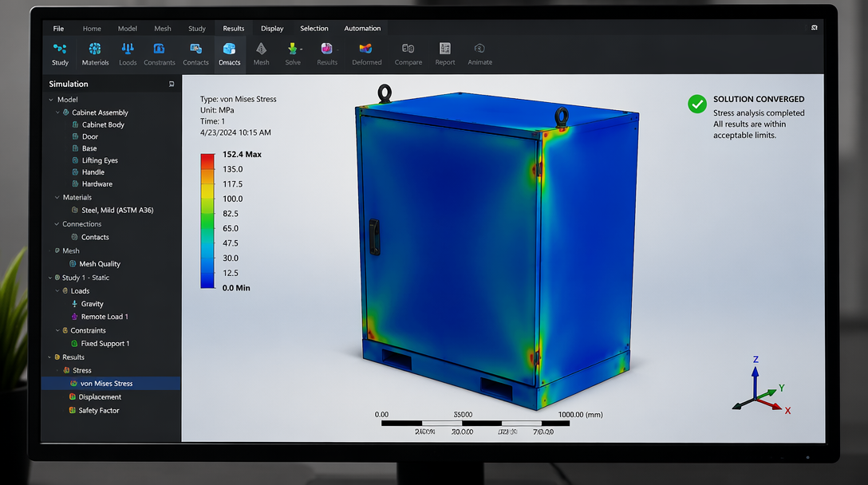Viewport: 868px width, 485px height.
Task: Click the XYZ orientation triad
Action: tap(761, 385)
